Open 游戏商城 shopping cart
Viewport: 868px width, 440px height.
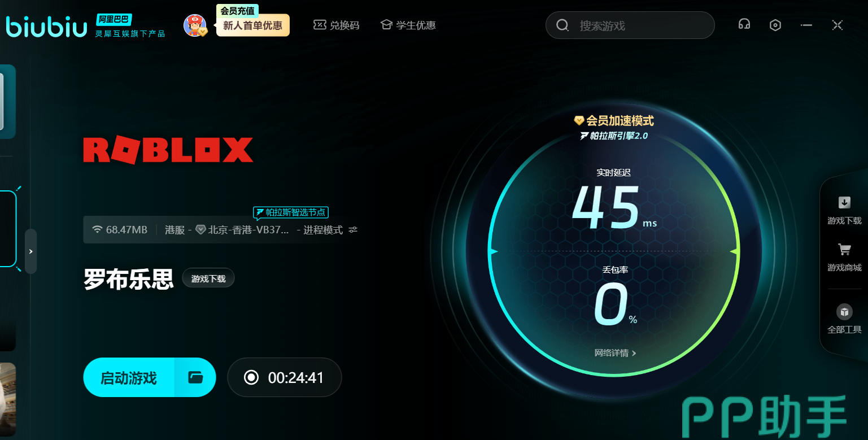844,257
